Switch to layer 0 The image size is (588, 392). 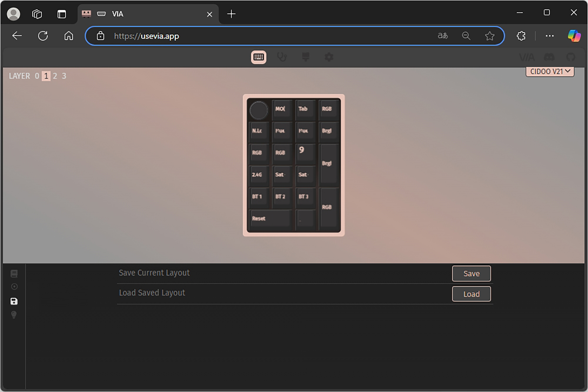[37, 76]
